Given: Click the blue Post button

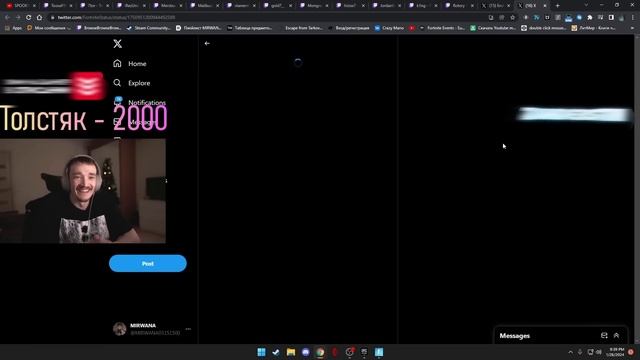Looking at the screenshot, I should pos(148,264).
